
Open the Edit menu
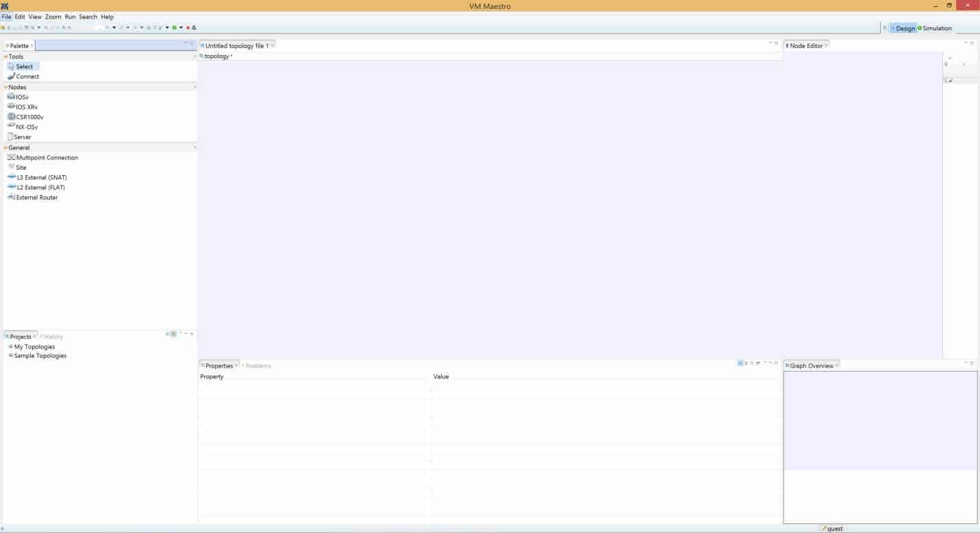click(x=20, y=16)
